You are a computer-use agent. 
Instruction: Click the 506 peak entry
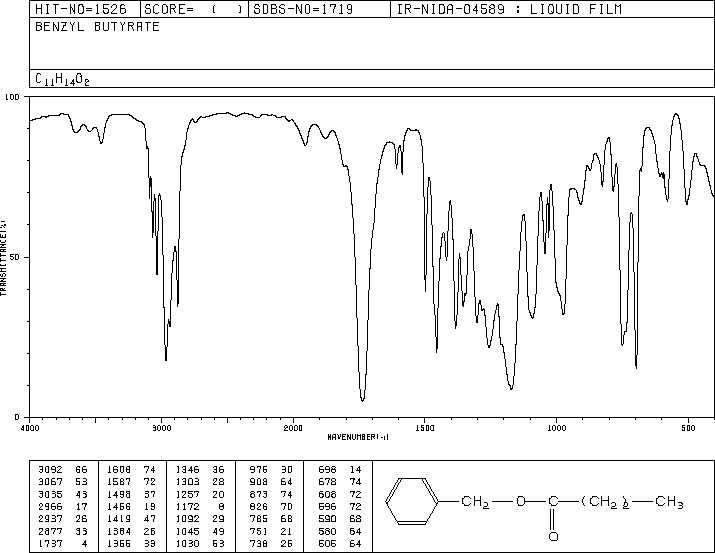pos(340,543)
